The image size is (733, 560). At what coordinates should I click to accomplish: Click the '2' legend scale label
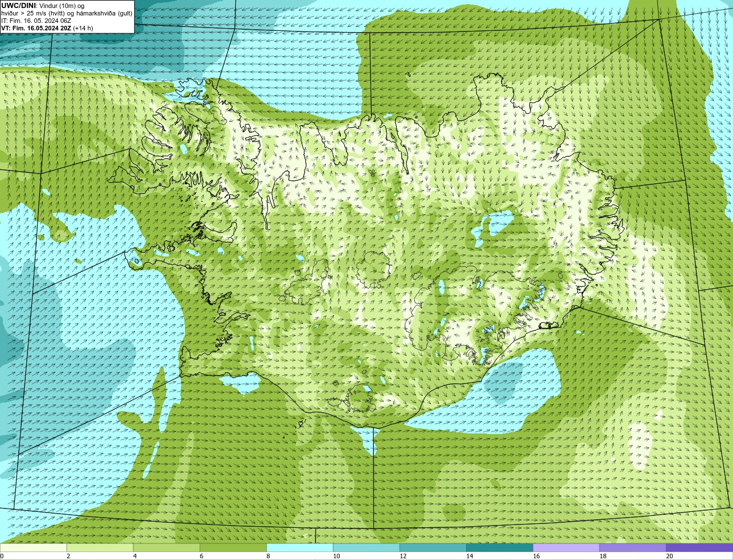[x=68, y=556]
